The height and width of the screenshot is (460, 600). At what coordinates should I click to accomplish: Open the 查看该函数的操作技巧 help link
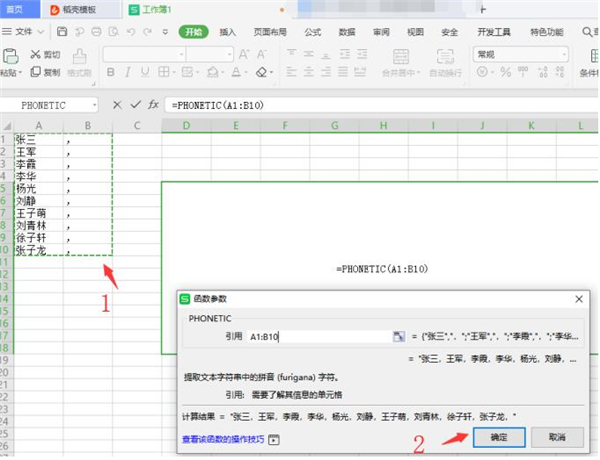coord(223,439)
